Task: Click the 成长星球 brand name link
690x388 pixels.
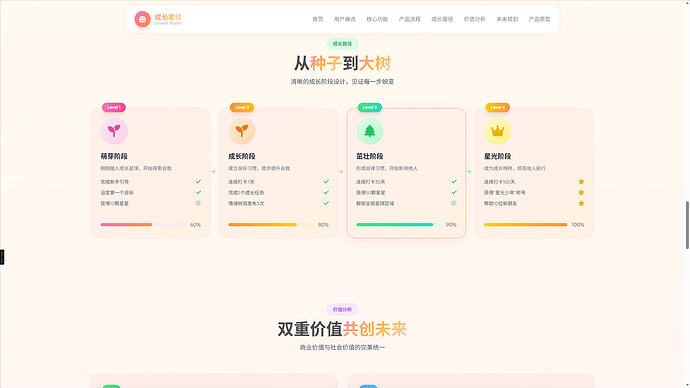Action: [x=168, y=17]
